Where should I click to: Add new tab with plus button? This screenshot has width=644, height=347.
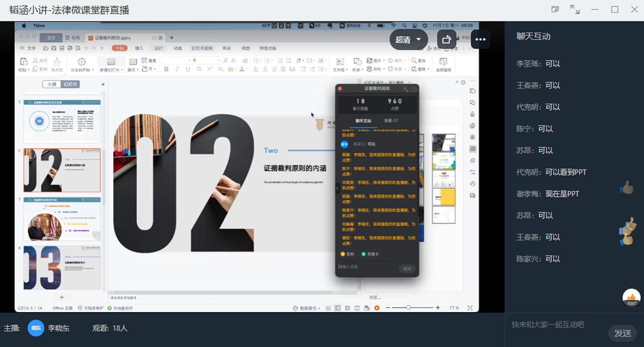[x=172, y=38]
